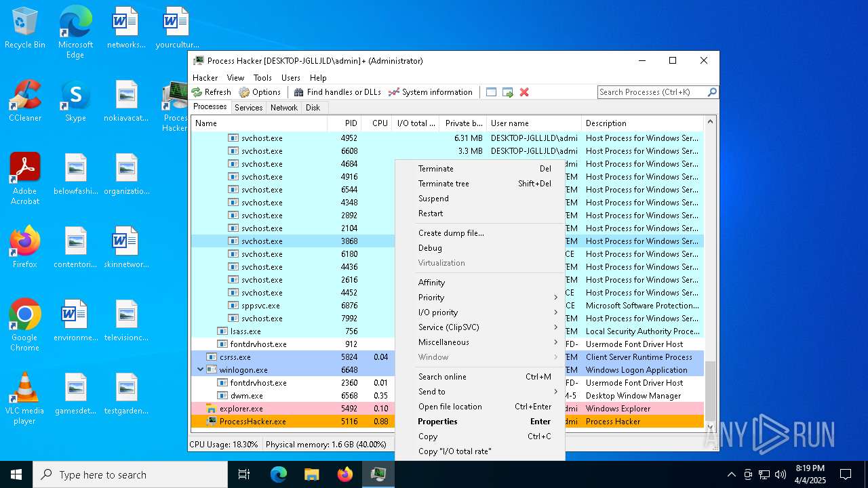
Task: Click the find window and thread icon
Action: (508, 92)
